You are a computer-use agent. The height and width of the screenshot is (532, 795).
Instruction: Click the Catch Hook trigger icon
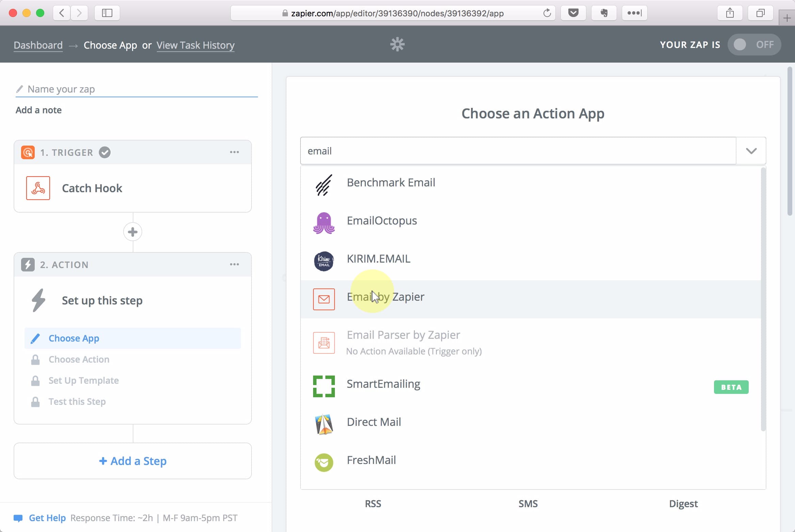(x=37, y=188)
